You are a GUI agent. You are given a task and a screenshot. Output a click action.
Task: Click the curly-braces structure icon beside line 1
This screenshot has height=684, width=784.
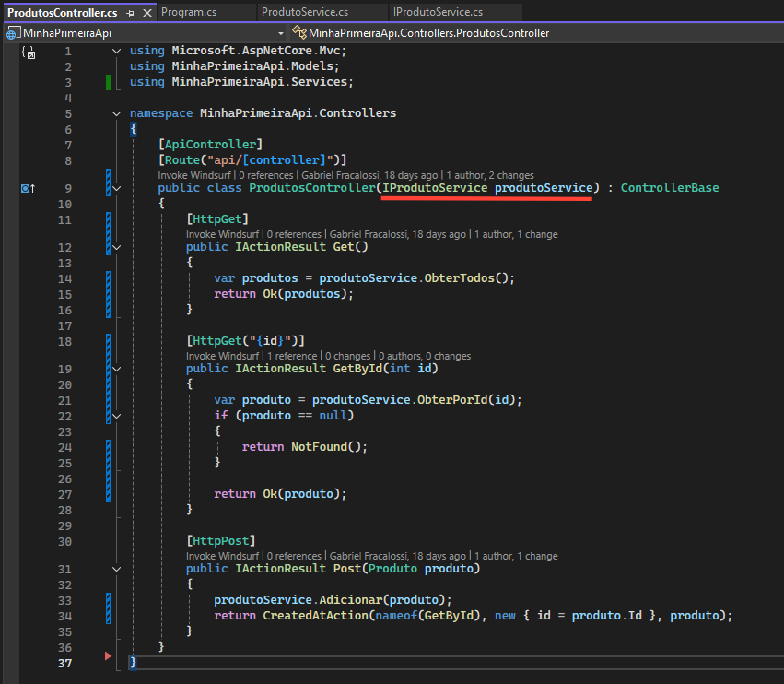coord(28,53)
